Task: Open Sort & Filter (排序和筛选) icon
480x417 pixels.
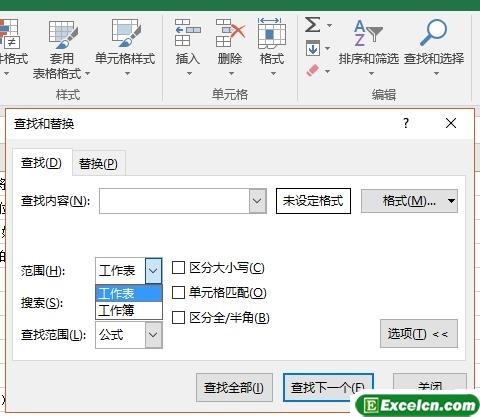Action: [368, 33]
